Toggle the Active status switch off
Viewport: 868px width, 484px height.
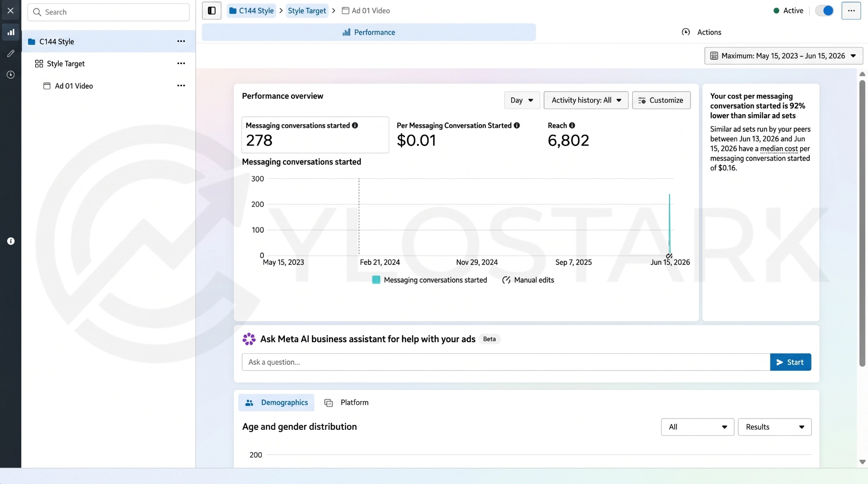coord(825,10)
